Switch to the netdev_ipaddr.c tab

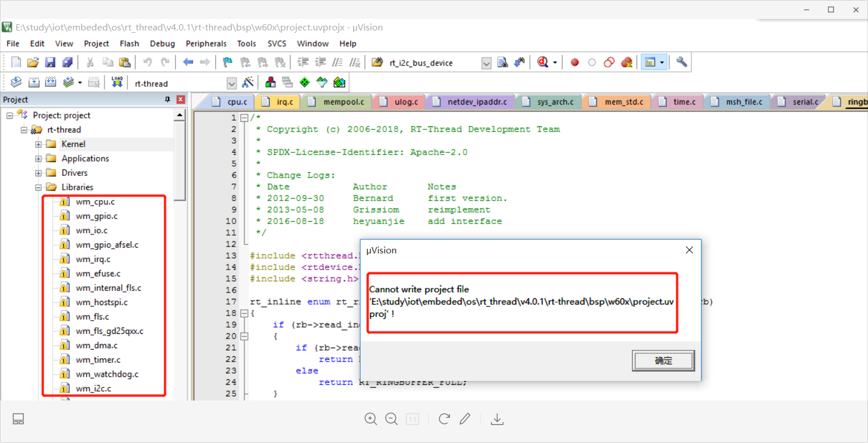470,102
